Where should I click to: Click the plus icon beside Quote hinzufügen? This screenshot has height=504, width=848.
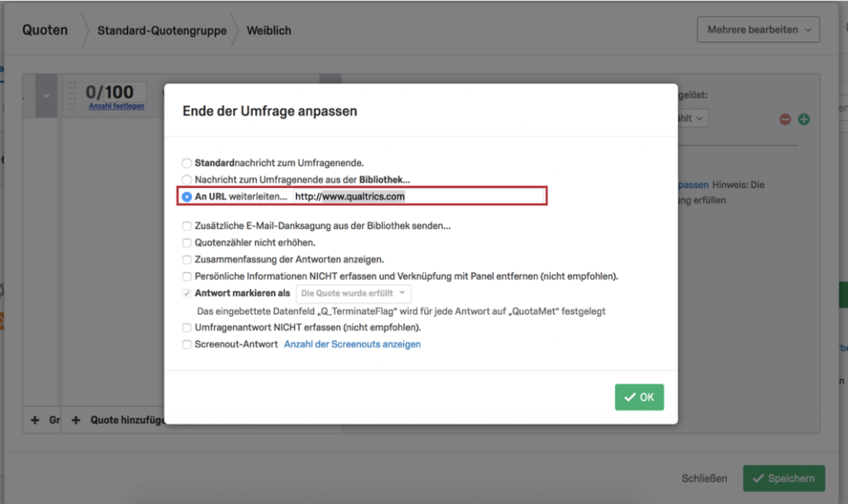coord(75,420)
